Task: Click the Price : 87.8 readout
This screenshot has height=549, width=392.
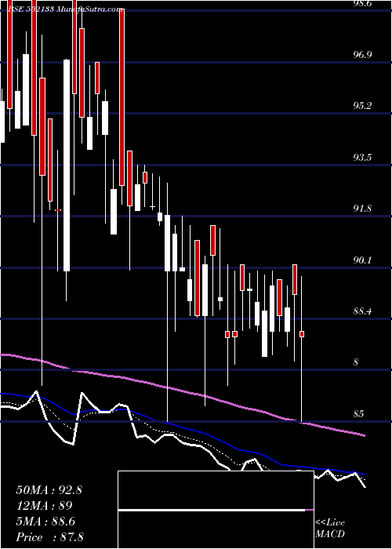Action: click(49, 537)
